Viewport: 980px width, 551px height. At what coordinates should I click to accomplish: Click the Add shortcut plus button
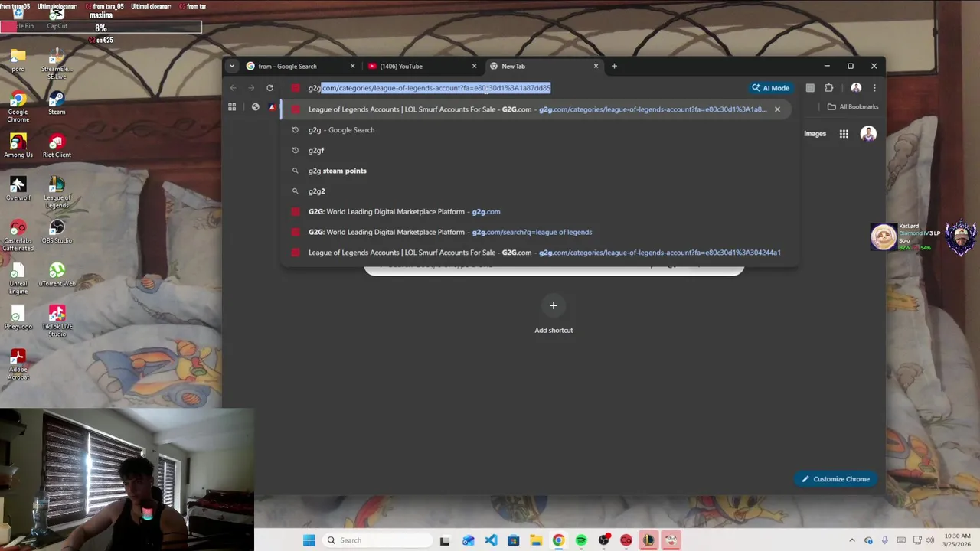pyautogui.click(x=554, y=305)
